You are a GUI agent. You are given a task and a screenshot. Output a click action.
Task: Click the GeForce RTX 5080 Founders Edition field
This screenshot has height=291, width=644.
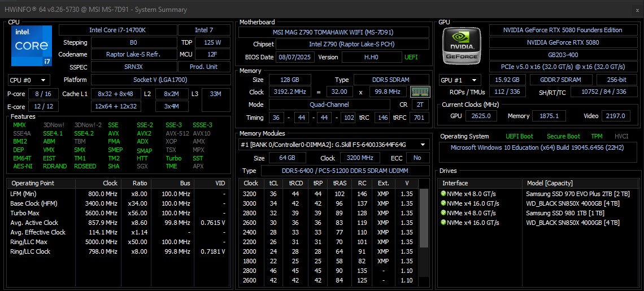click(562, 30)
